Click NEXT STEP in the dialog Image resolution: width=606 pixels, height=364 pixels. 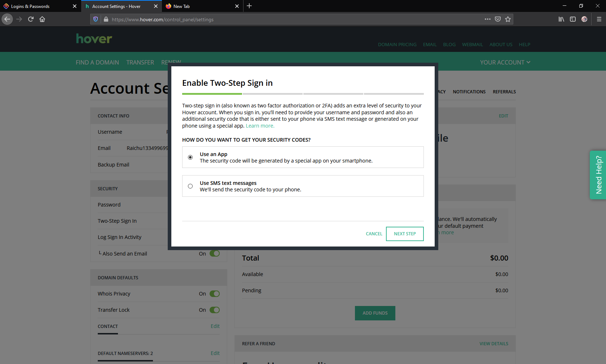pos(405,234)
